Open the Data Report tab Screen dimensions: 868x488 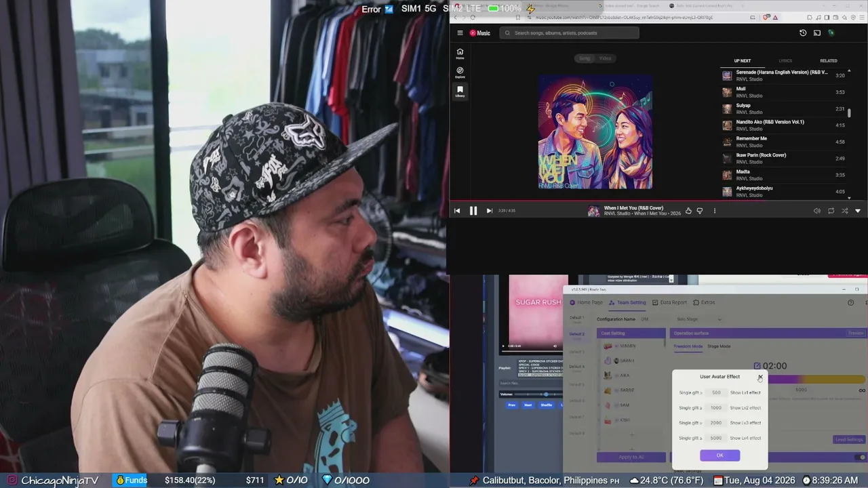[669, 302]
